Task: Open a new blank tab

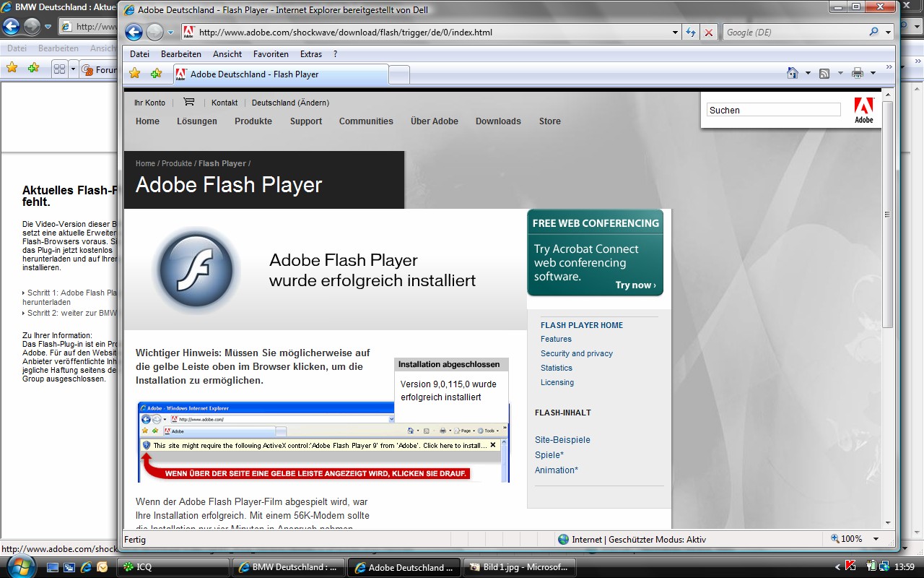Action: click(399, 74)
